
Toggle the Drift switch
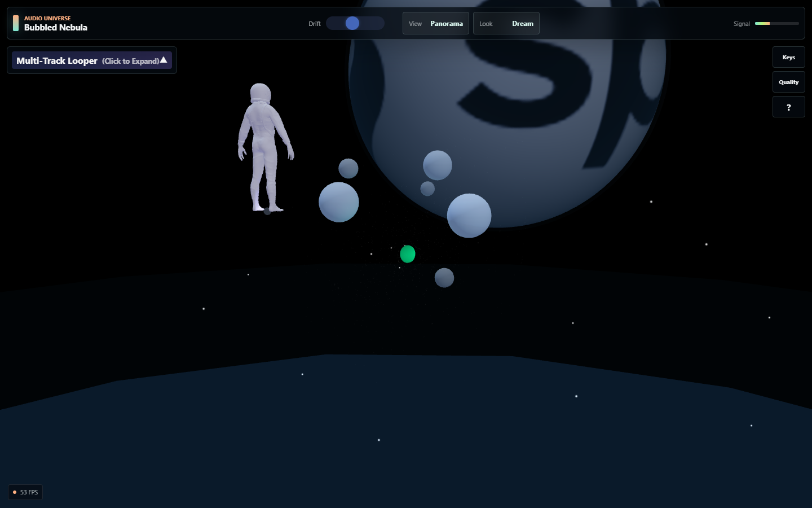(x=355, y=23)
